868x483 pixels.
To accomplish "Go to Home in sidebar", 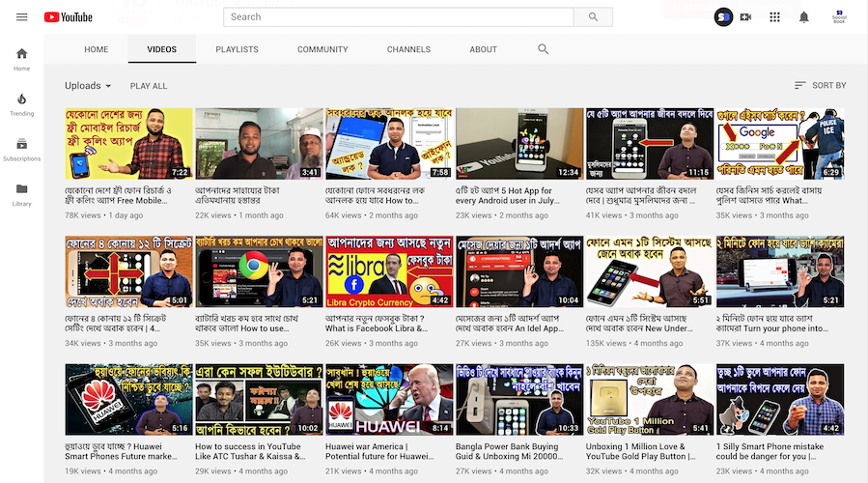I will click(x=21, y=59).
